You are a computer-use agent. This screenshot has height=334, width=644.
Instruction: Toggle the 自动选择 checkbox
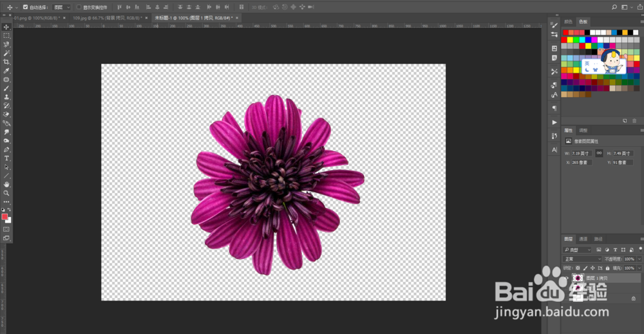[x=25, y=7]
